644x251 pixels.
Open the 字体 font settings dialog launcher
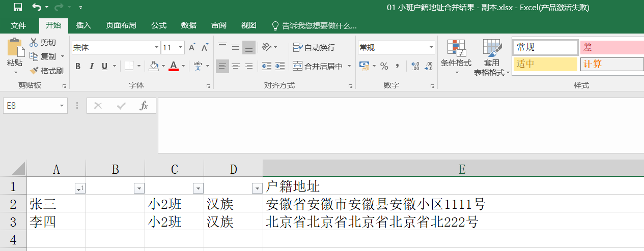(x=208, y=86)
